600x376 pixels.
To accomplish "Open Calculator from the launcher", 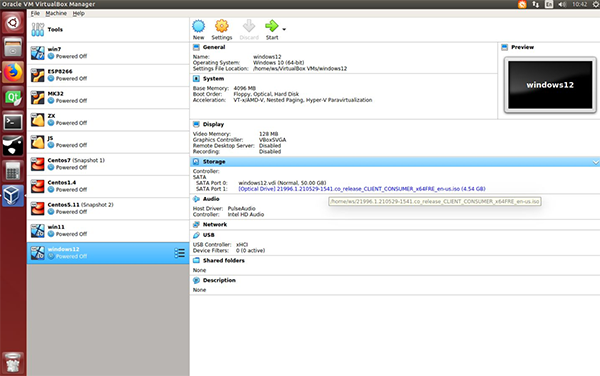I will [x=13, y=171].
